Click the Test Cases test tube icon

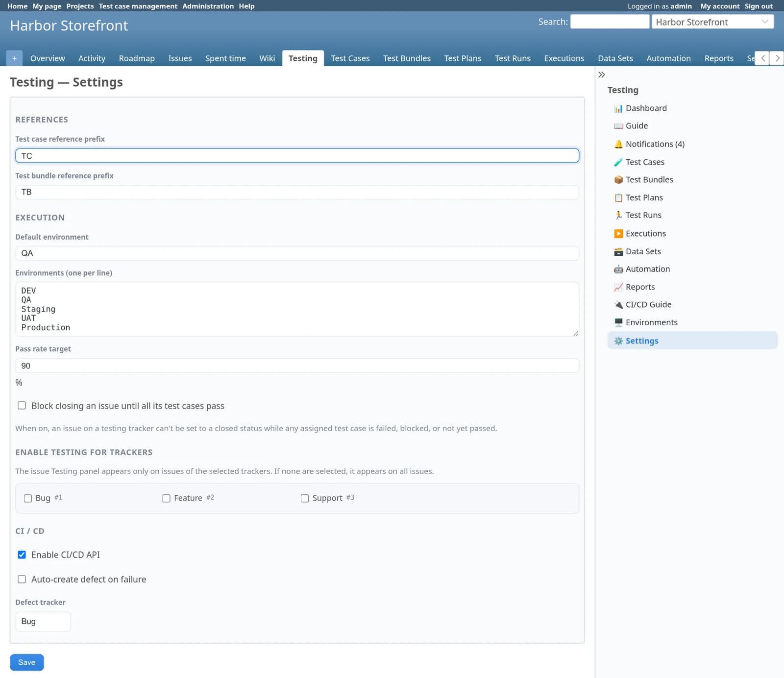[x=618, y=162]
